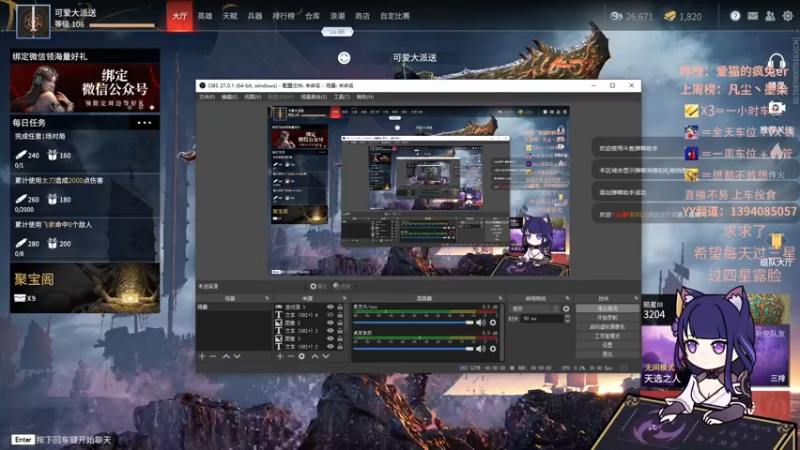The image size is (800, 450).
Task: Adjust the 桌面音频 volume slider
Action: click(x=413, y=349)
